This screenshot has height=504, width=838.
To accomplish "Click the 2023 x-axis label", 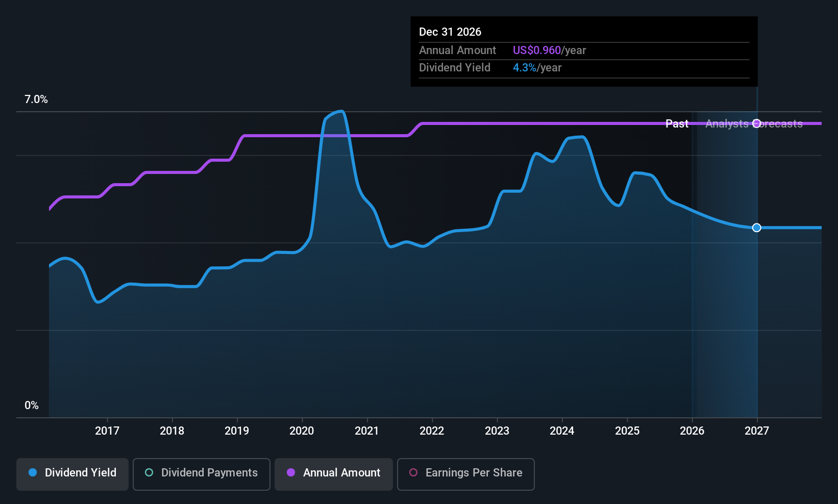I will point(497,431).
